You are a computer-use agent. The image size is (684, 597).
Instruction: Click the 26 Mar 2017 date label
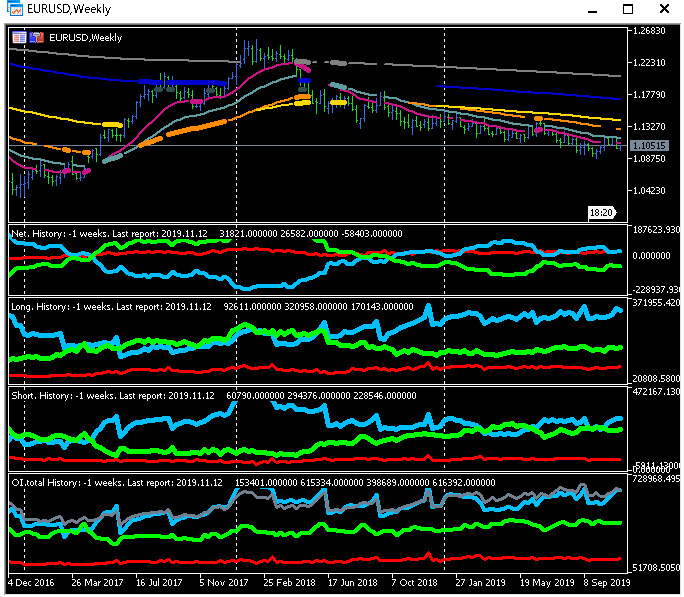coord(97,583)
